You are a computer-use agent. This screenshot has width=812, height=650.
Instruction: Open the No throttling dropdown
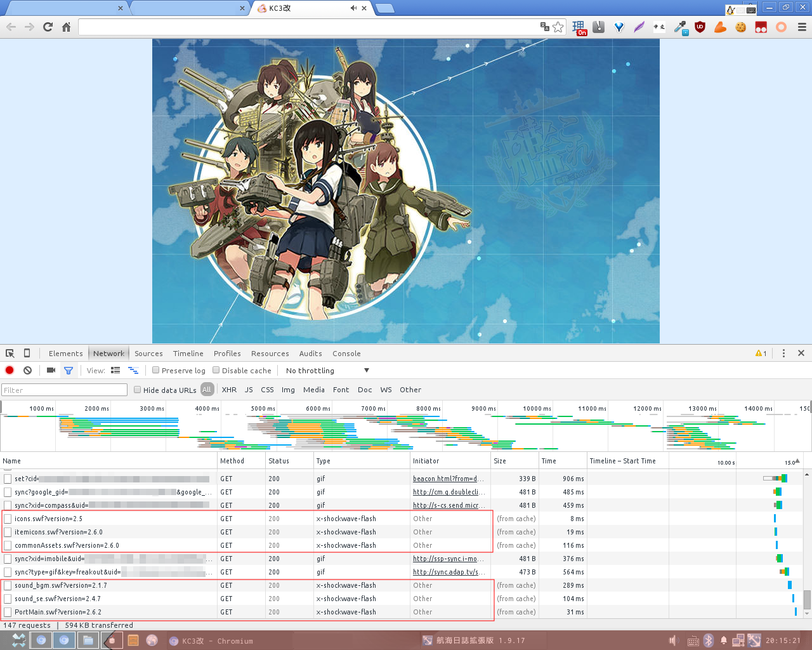pos(327,370)
